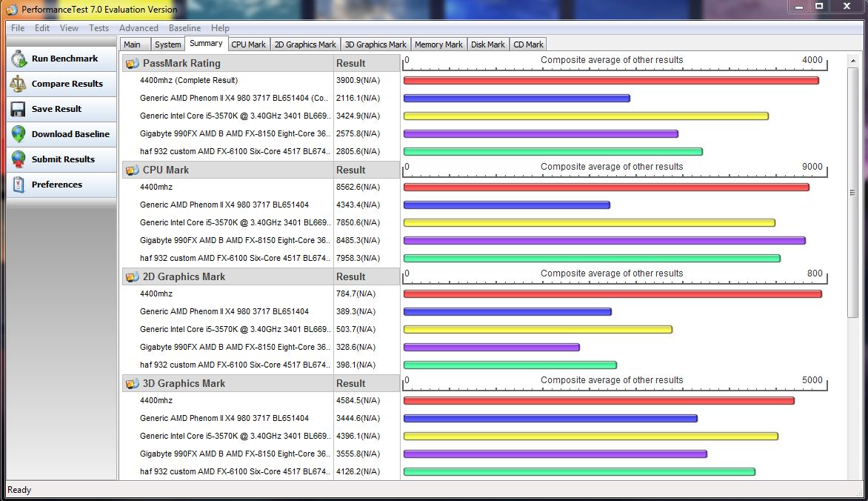The width and height of the screenshot is (868, 501).
Task: Select the Summary tab
Action: [206, 43]
